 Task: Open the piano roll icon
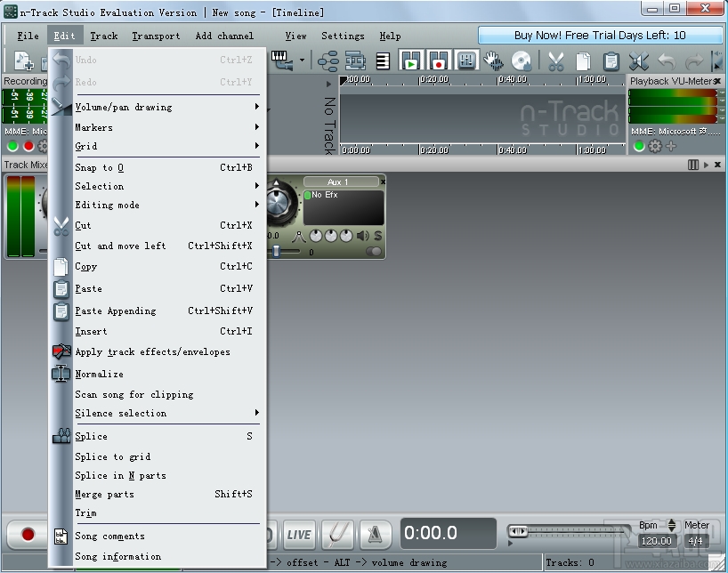pos(383,61)
